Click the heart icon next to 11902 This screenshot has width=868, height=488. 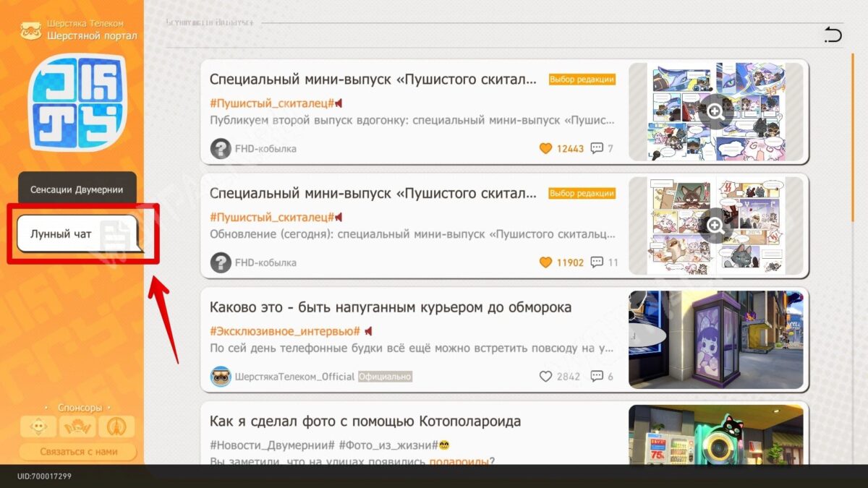[x=546, y=262]
